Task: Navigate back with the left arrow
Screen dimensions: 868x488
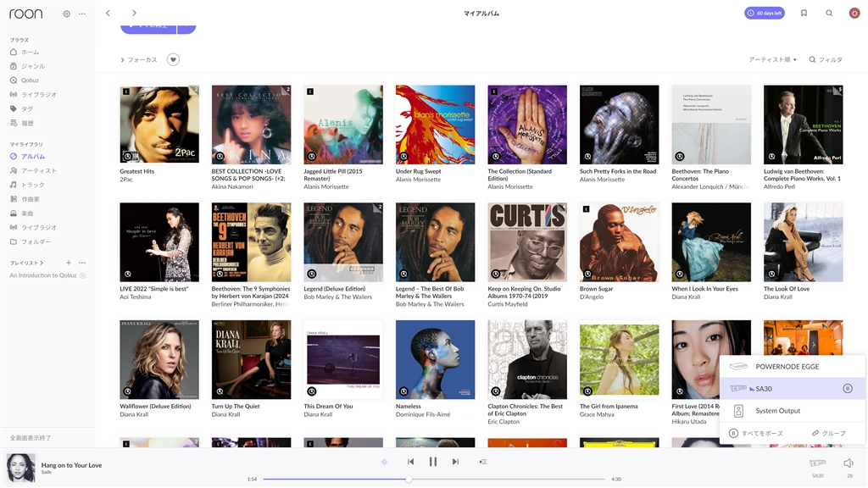Action: 108,13
